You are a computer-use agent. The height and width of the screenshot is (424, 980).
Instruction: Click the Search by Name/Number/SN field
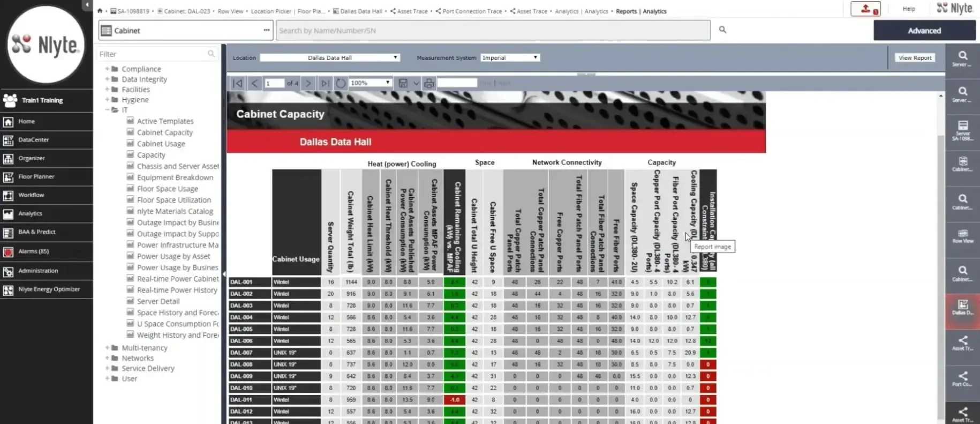click(493, 30)
